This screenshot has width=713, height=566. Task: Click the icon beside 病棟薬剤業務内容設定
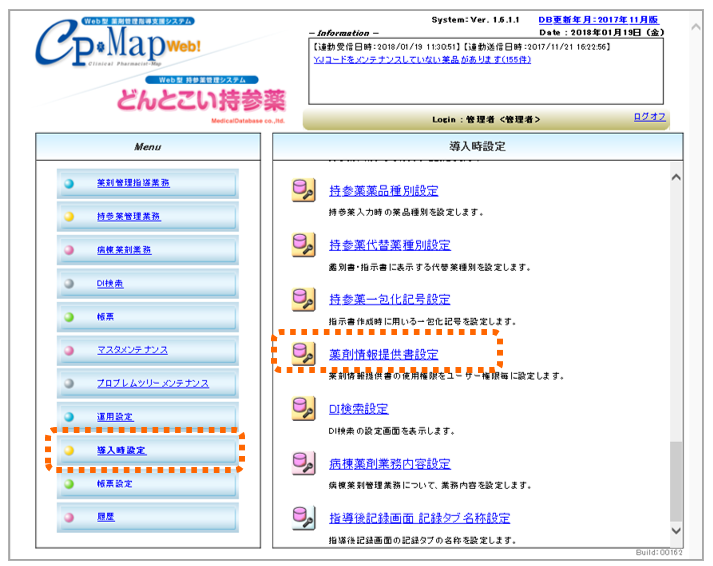(x=303, y=463)
